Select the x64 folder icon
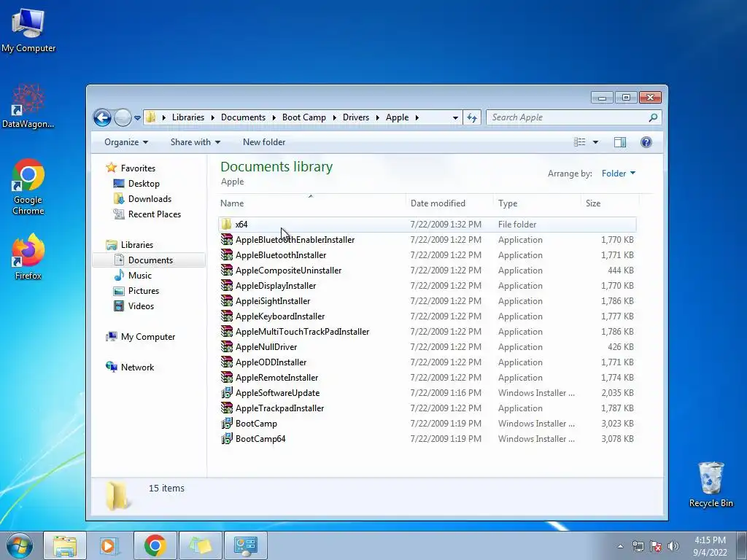Image resolution: width=747 pixels, height=560 pixels. coord(227,225)
